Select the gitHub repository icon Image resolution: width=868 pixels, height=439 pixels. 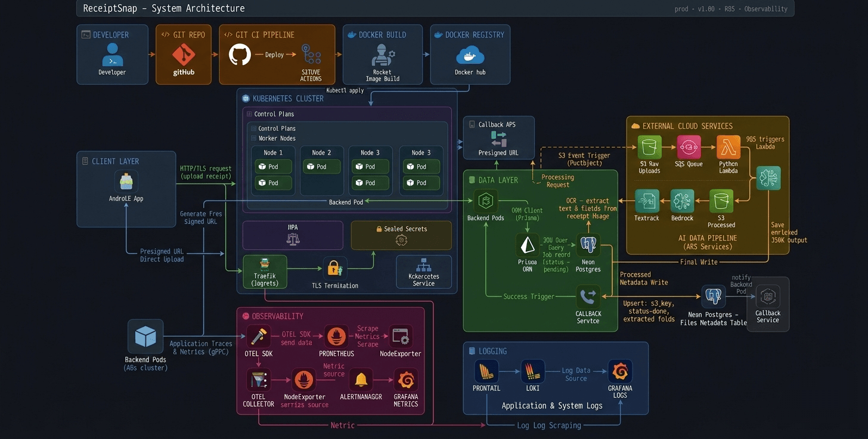184,55
